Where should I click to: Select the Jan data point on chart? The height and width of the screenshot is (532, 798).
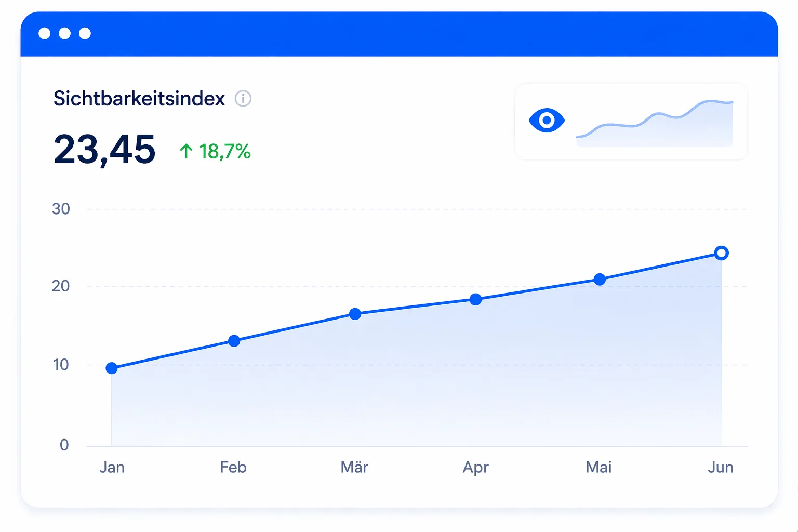112,368
